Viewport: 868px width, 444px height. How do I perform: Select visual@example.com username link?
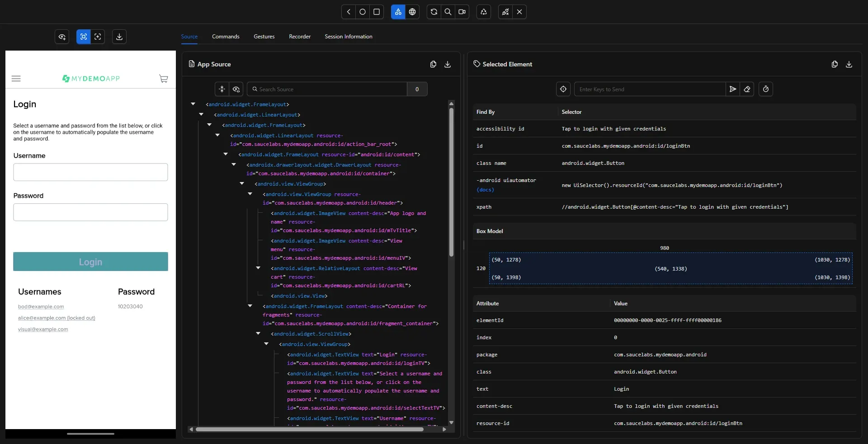(x=43, y=329)
